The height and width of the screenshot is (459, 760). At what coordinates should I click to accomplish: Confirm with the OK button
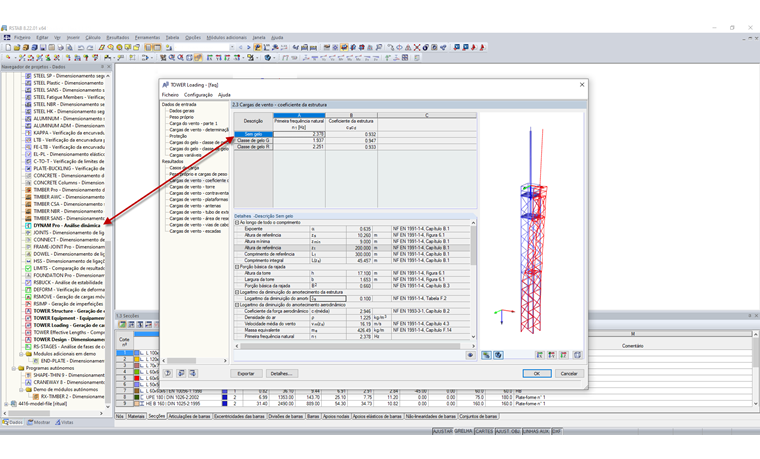pos(537,374)
